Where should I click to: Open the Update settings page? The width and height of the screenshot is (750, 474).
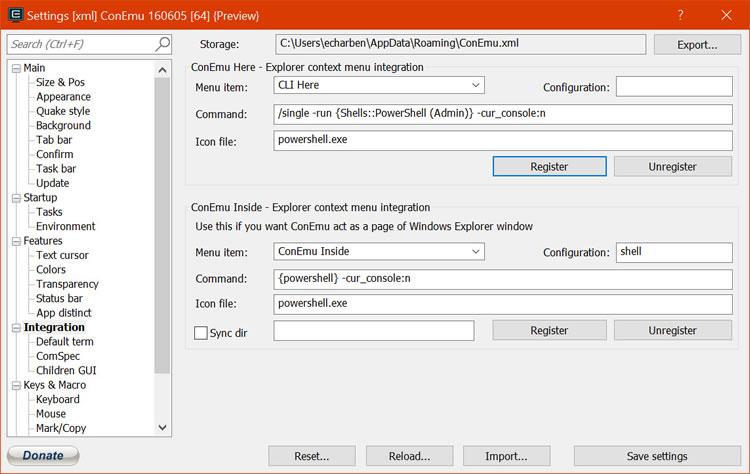tap(53, 183)
